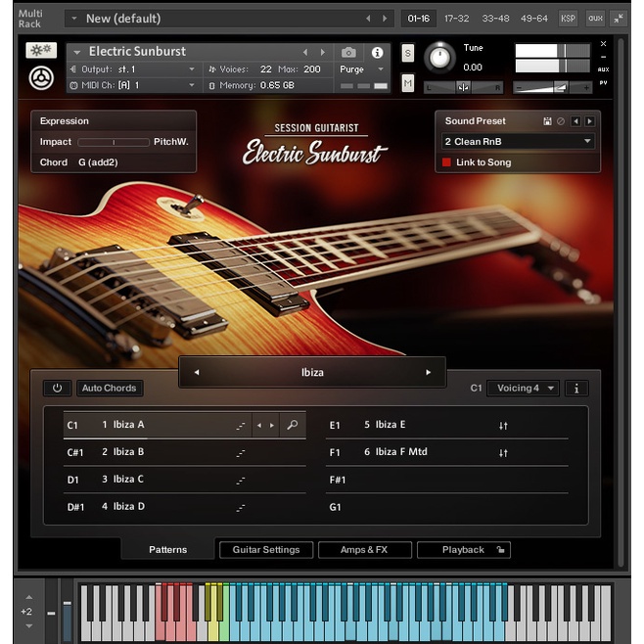644x644 pixels.
Task: Switch to the Guitar Settings tab
Action: [266, 550]
